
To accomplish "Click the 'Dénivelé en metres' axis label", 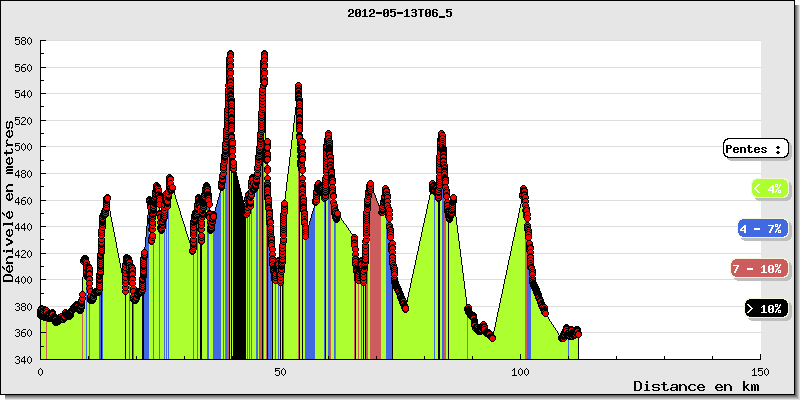I will (x=10, y=200).
